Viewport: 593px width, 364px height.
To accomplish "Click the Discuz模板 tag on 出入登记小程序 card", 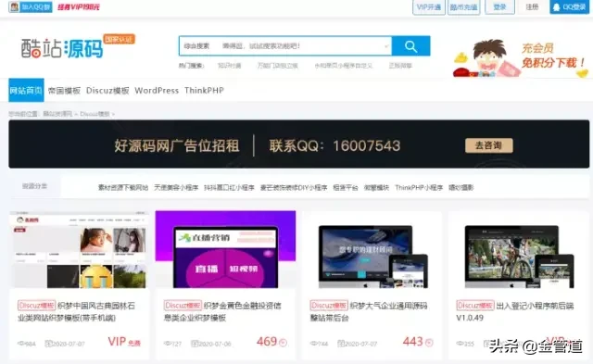I will 475,306.
